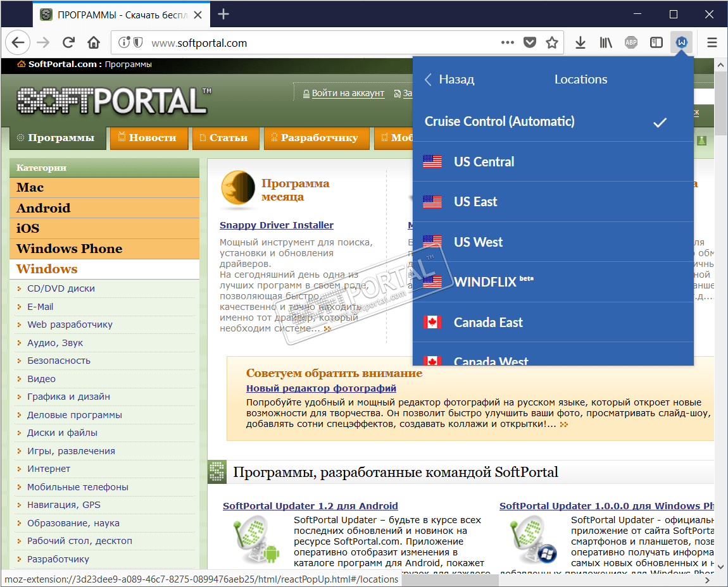
Task: Open the Firefox home page icon
Action: click(94, 42)
